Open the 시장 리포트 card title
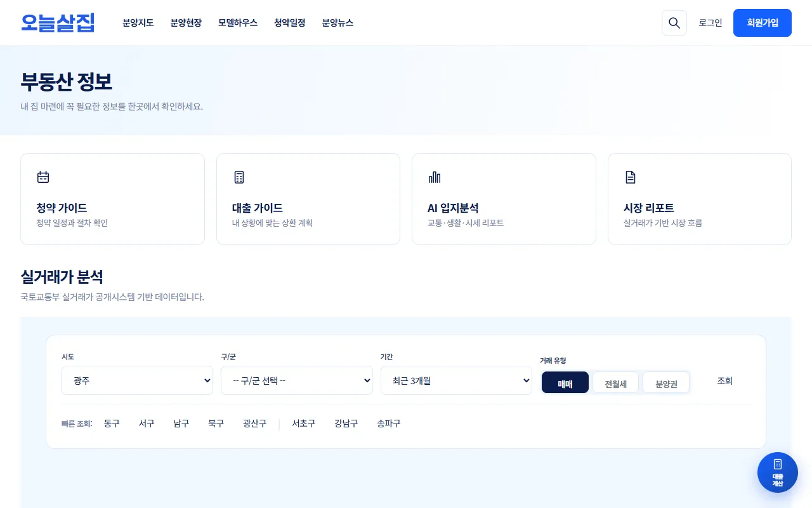 pyautogui.click(x=649, y=208)
